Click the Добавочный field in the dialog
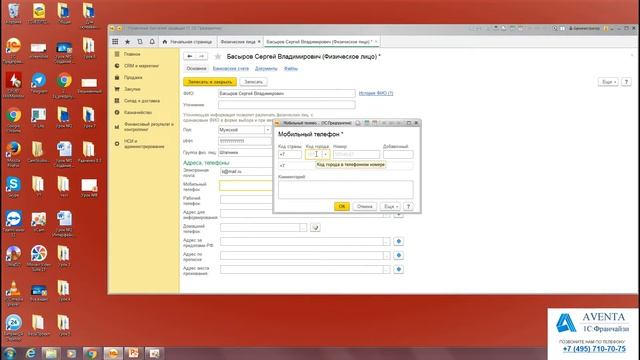This screenshot has height=360, width=640. [x=398, y=154]
